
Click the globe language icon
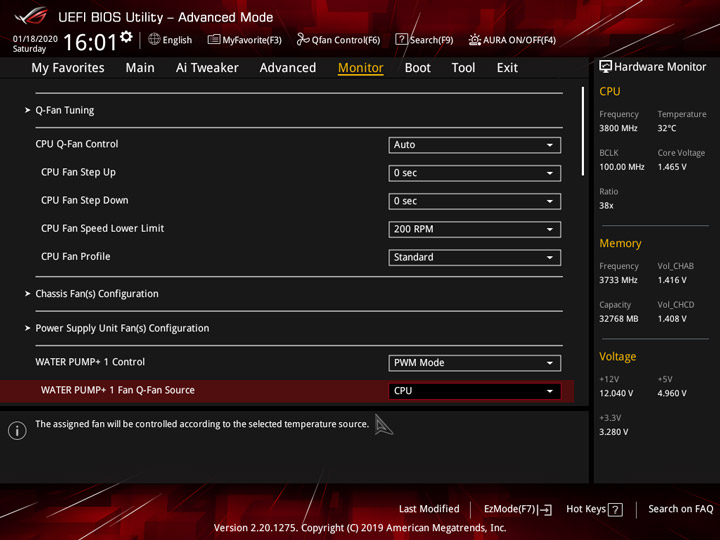pos(154,39)
